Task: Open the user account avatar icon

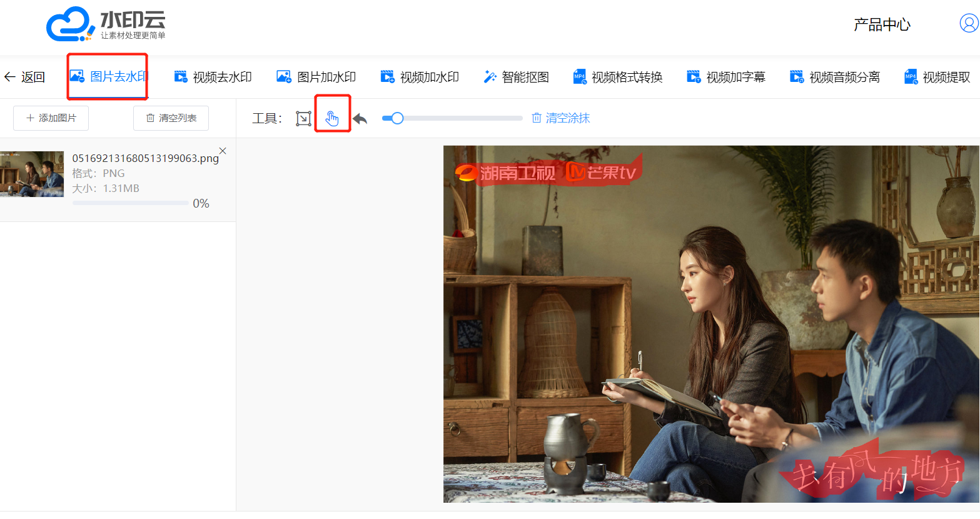Action: pyautogui.click(x=969, y=24)
